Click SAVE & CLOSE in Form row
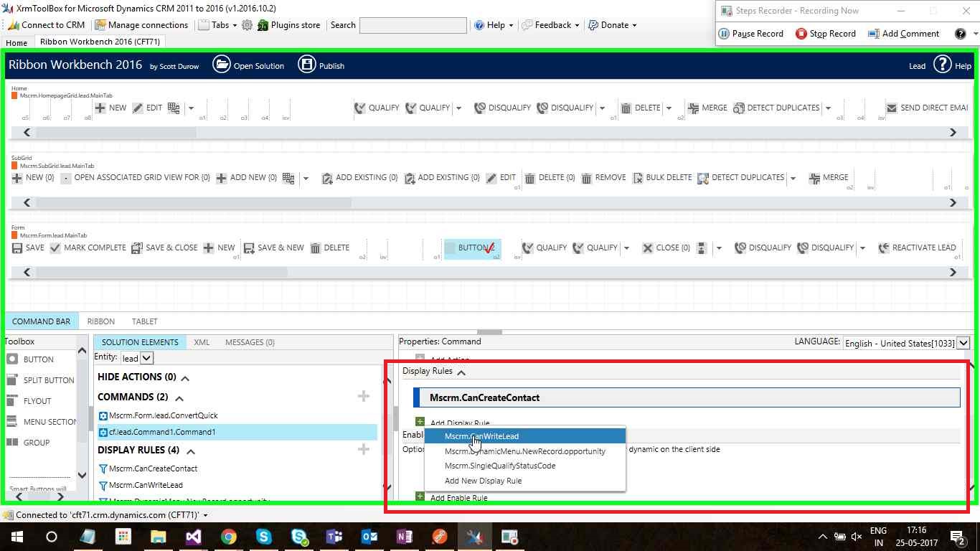 pyautogui.click(x=164, y=248)
